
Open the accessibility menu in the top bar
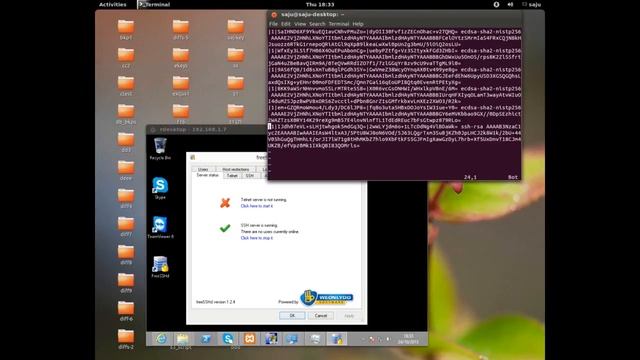click(496, 4)
